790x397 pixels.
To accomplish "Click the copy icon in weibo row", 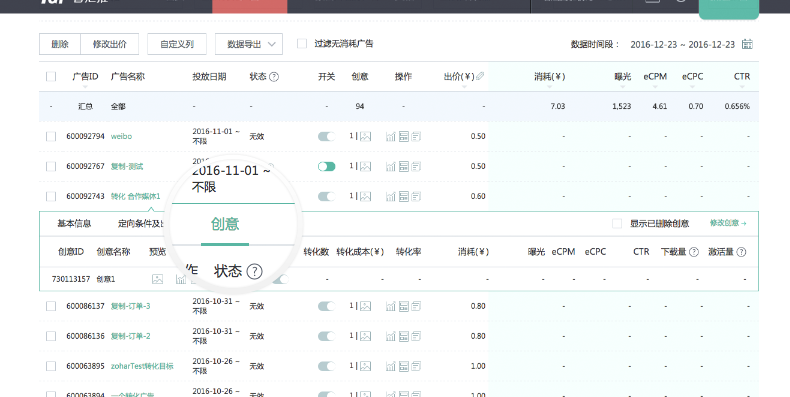I will (x=416, y=137).
